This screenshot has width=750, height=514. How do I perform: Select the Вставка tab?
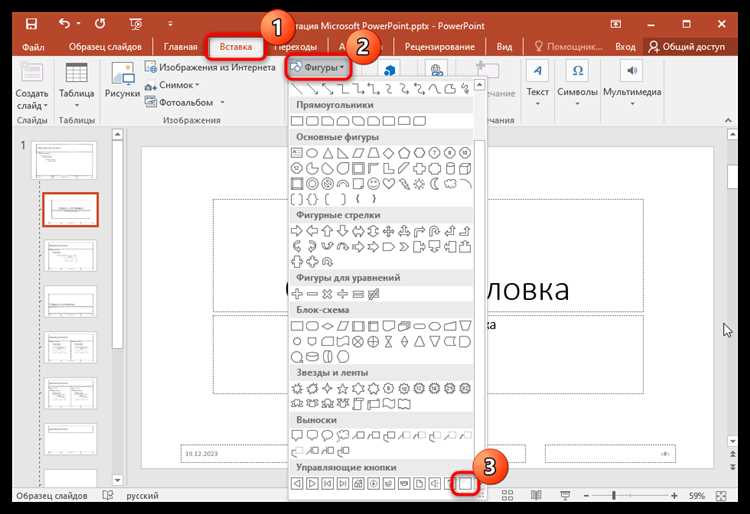pyautogui.click(x=235, y=47)
